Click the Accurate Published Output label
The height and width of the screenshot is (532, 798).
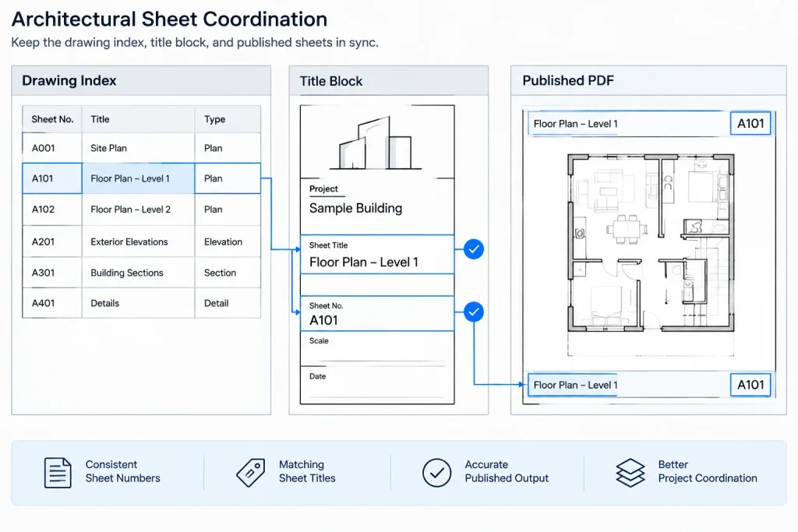[507, 471]
